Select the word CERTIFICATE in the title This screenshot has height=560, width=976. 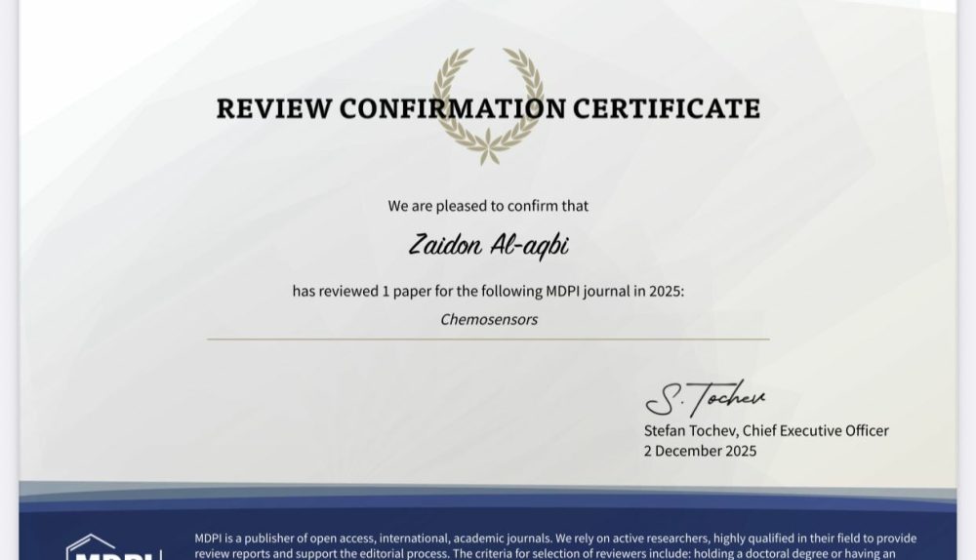click(x=666, y=108)
